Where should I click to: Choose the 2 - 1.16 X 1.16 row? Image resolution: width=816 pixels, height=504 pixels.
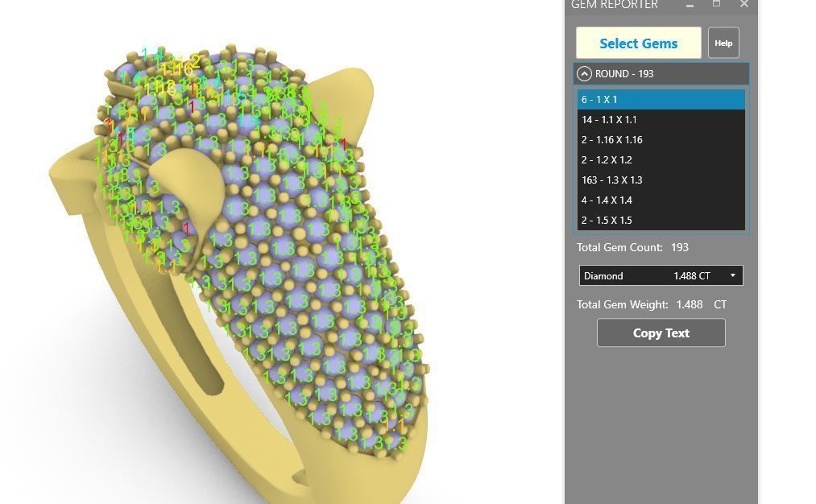click(x=661, y=140)
